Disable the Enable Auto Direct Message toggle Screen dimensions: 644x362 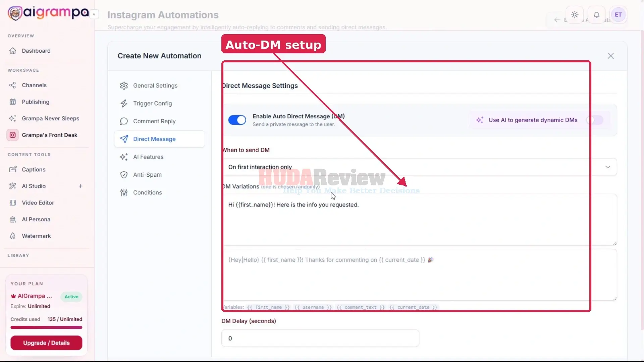tap(237, 120)
